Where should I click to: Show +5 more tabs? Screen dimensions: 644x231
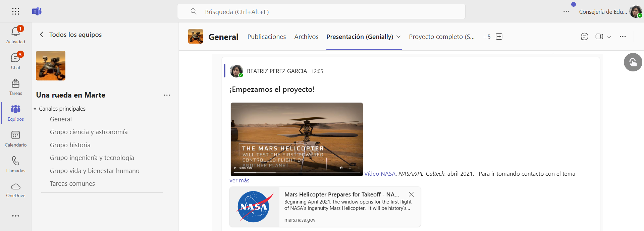487,37
